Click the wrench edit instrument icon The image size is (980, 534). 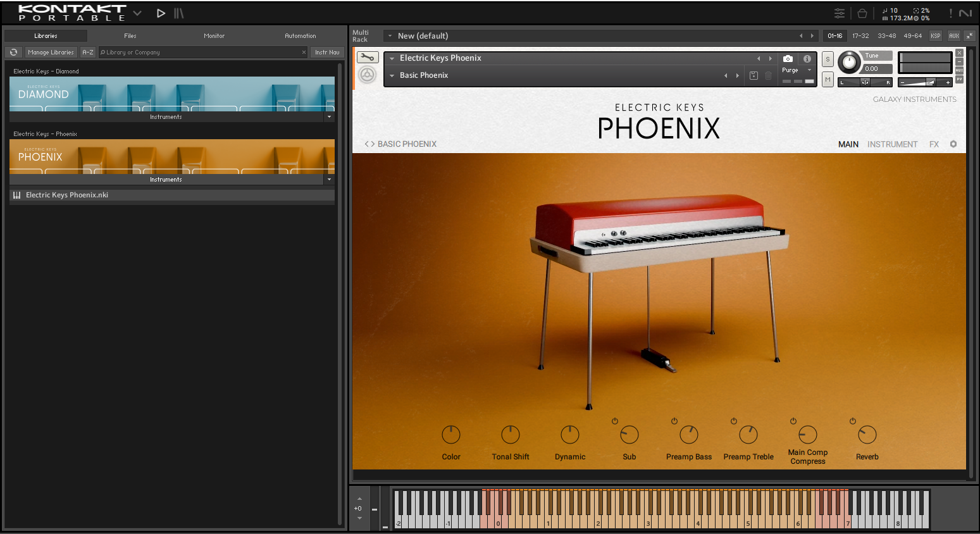pyautogui.click(x=367, y=58)
